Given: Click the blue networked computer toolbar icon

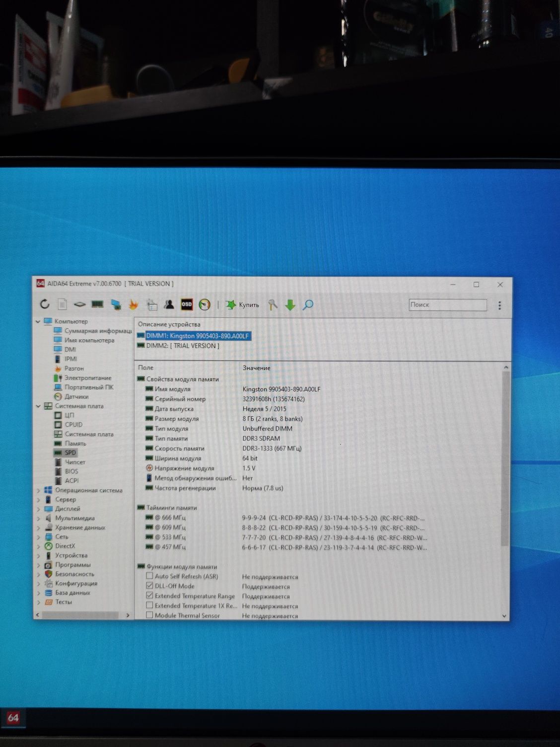Looking at the screenshot, I should 116,304.
